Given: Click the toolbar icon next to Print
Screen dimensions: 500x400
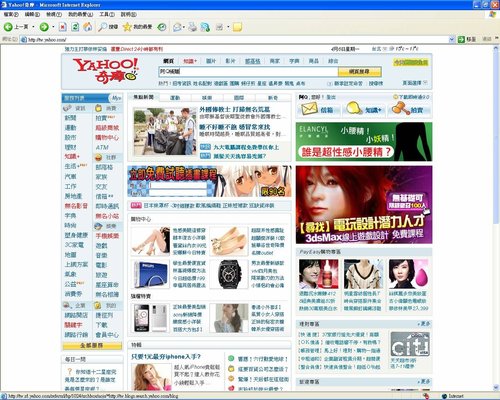Looking at the screenshot, I should point(205,27).
